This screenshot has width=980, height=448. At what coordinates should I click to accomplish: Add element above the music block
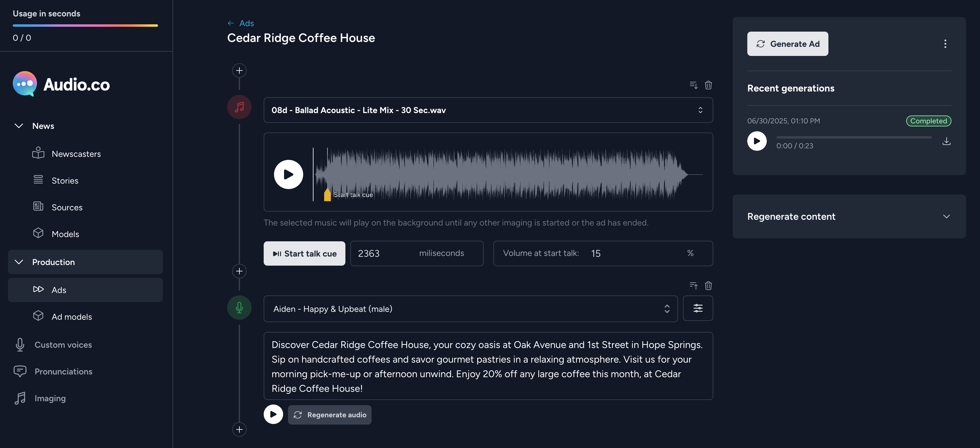[239, 71]
